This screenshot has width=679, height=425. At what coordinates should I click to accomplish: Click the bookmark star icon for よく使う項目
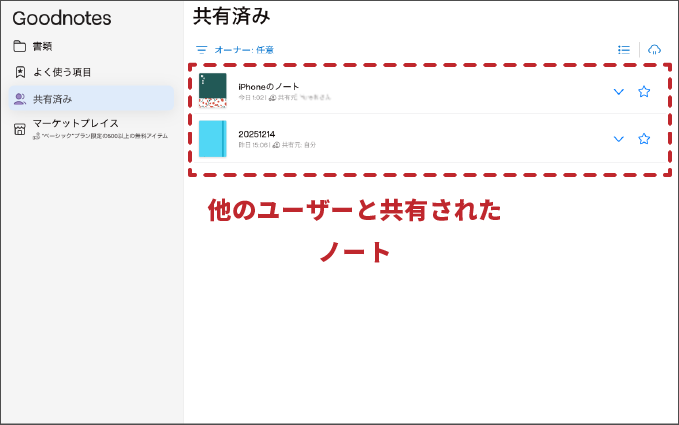(20, 72)
